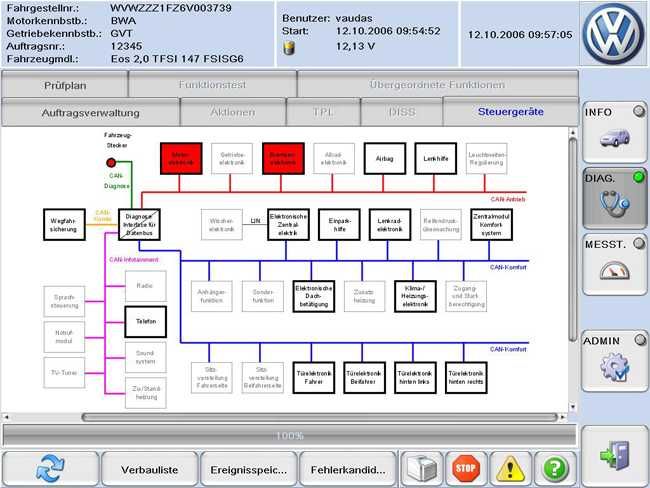Image resolution: width=650 pixels, height=488 pixels.
Task: Select the Lenkhilfe control unit box
Action: tap(436, 159)
